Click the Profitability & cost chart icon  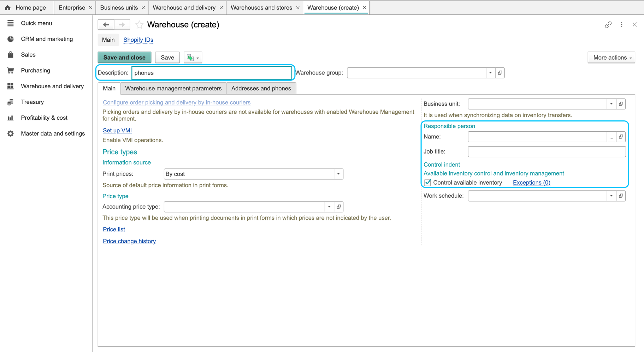[x=10, y=118]
